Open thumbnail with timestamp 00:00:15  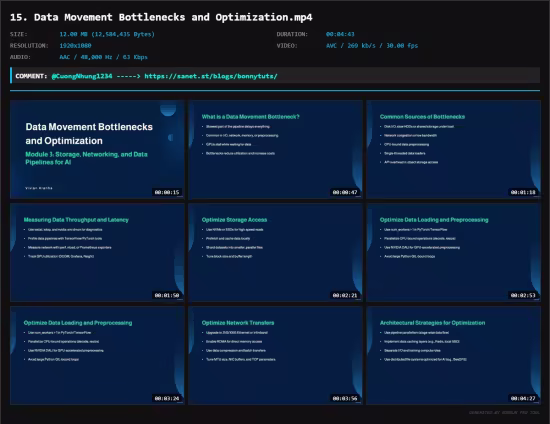pos(97,149)
